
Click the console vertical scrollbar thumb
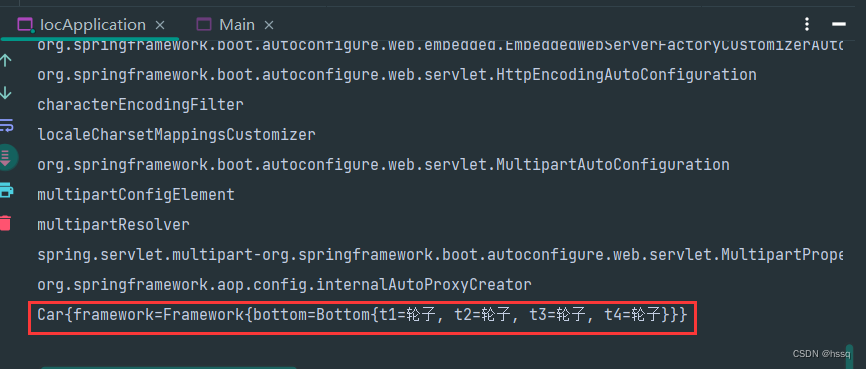coord(849,355)
